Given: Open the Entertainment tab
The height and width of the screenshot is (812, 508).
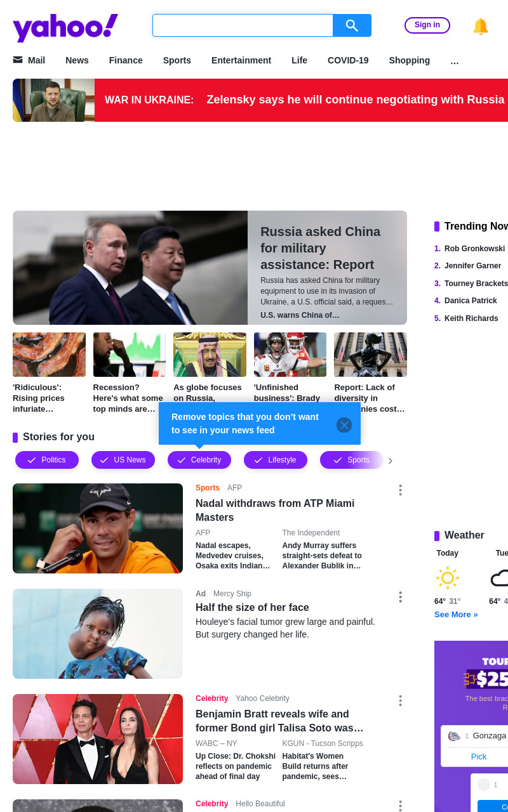Looking at the screenshot, I should tap(241, 60).
